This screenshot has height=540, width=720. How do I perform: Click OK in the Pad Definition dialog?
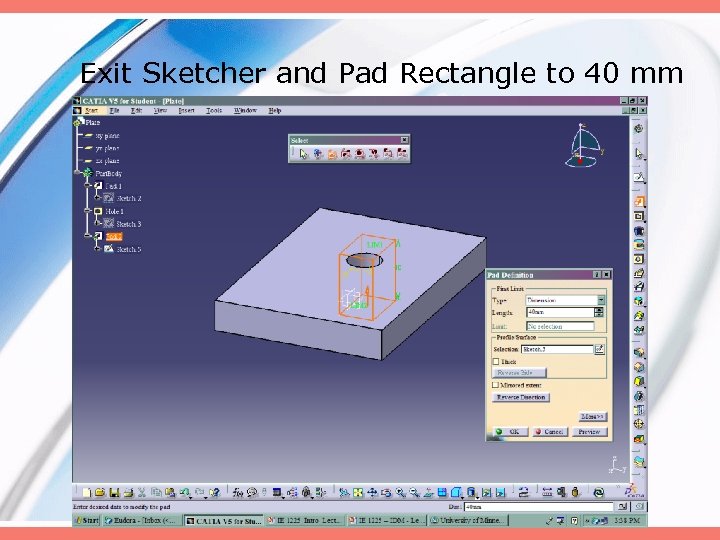(x=510, y=432)
